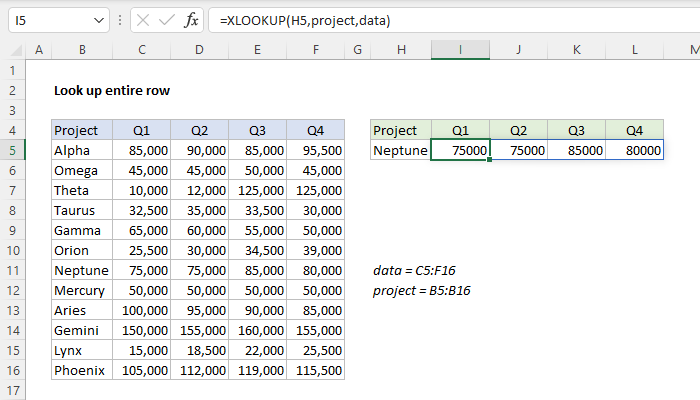Select row 11 header

[x=12, y=271]
